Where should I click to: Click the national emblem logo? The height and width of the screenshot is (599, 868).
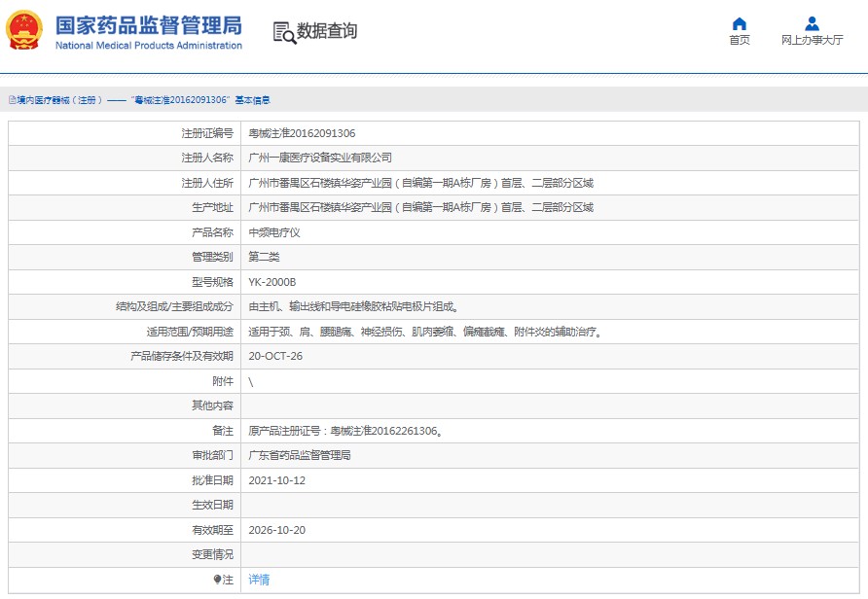pyautogui.click(x=23, y=30)
